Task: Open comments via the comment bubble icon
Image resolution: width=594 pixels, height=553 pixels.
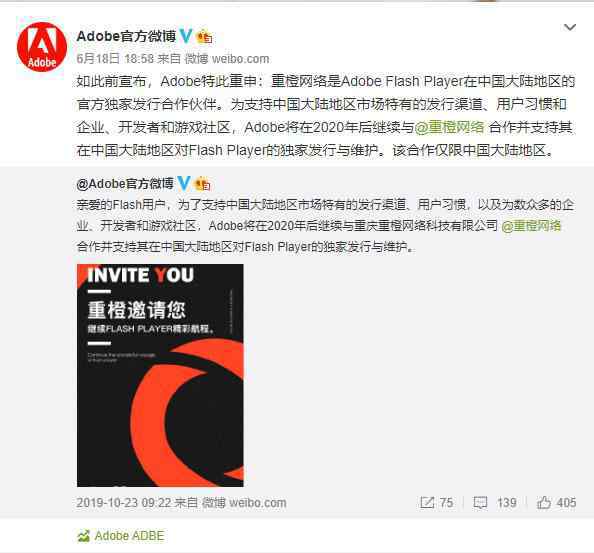Action: pyautogui.click(x=480, y=503)
